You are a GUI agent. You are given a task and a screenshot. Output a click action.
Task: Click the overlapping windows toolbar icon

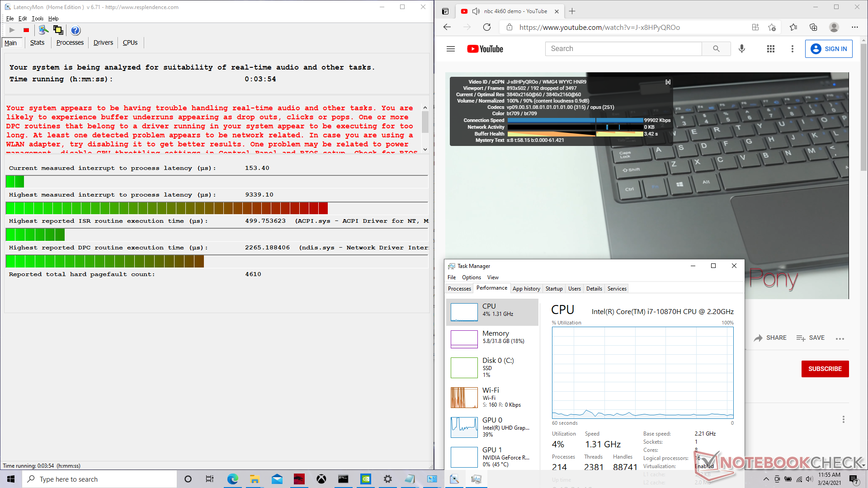coord(58,30)
